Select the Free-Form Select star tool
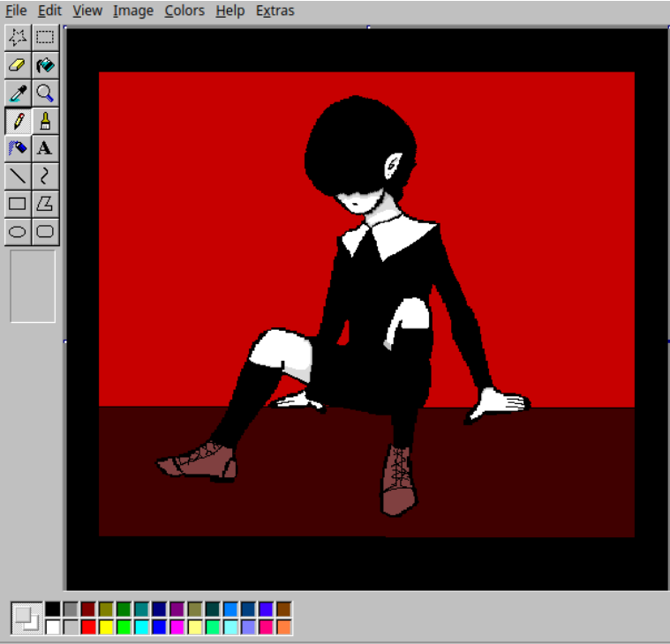This screenshot has width=670, height=644. (x=17, y=36)
